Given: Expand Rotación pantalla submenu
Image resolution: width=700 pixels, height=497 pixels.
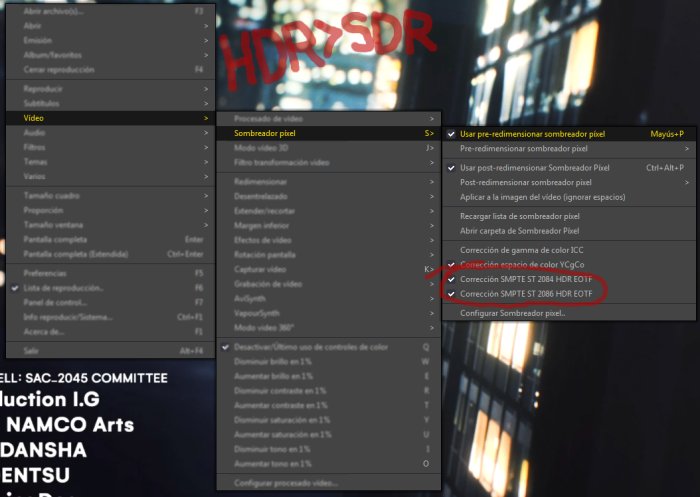Looking at the screenshot, I should click(x=329, y=255).
